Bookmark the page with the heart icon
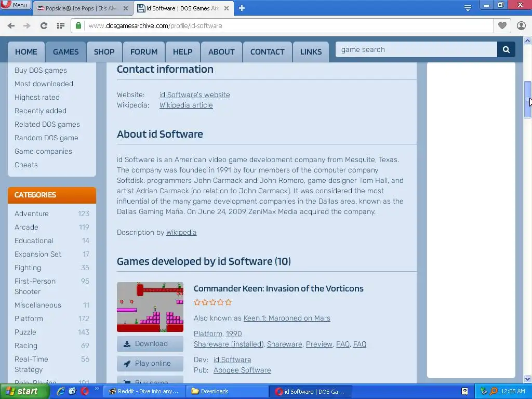 pyautogui.click(x=502, y=25)
